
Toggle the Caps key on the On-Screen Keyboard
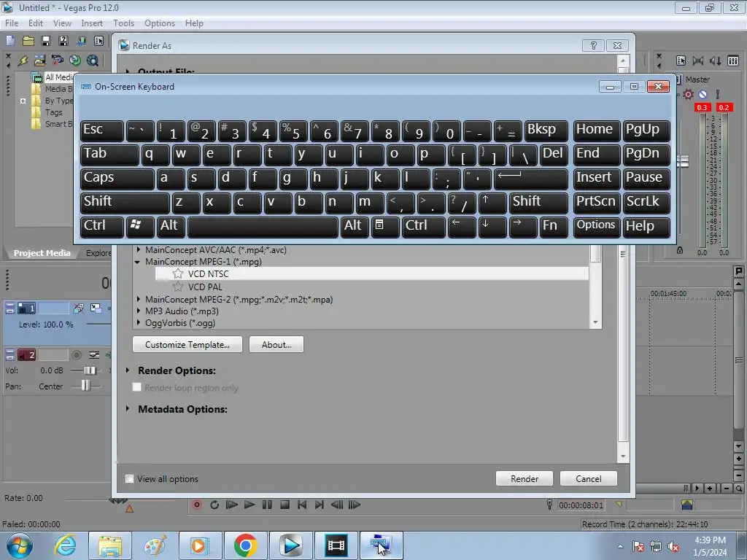pos(117,179)
